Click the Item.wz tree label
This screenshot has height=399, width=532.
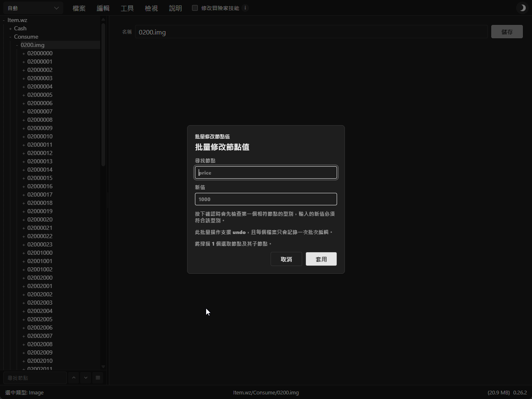(17, 20)
